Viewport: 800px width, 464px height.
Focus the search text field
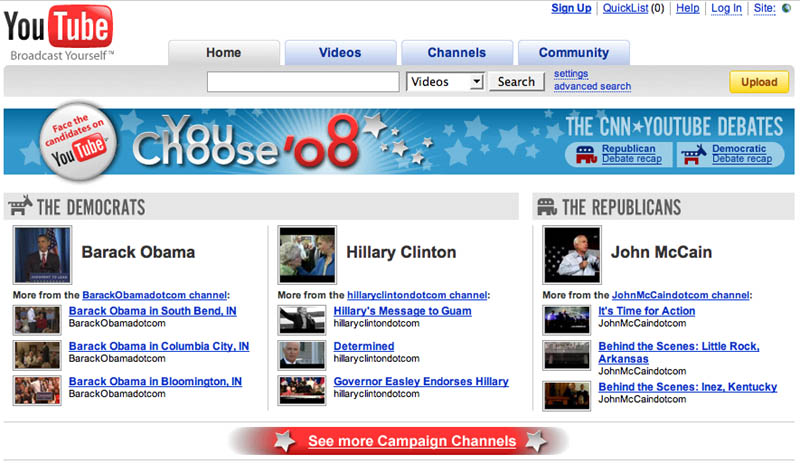303,82
